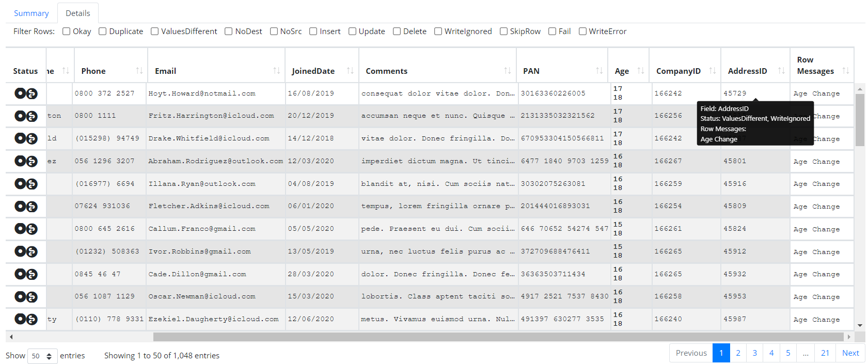Sort by CompanyID using its sort arrows
Viewport: 868px width, 364px height.
tap(713, 71)
